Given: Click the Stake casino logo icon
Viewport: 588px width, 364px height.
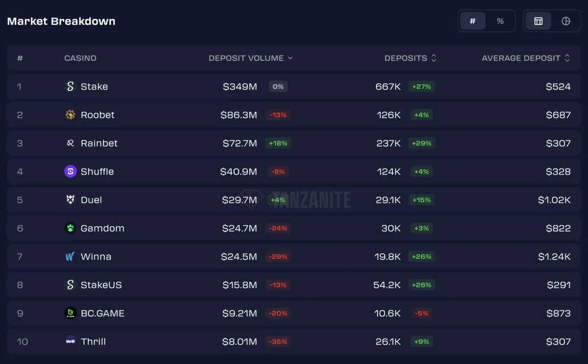Looking at the screenshot, I should coord(70,86).
